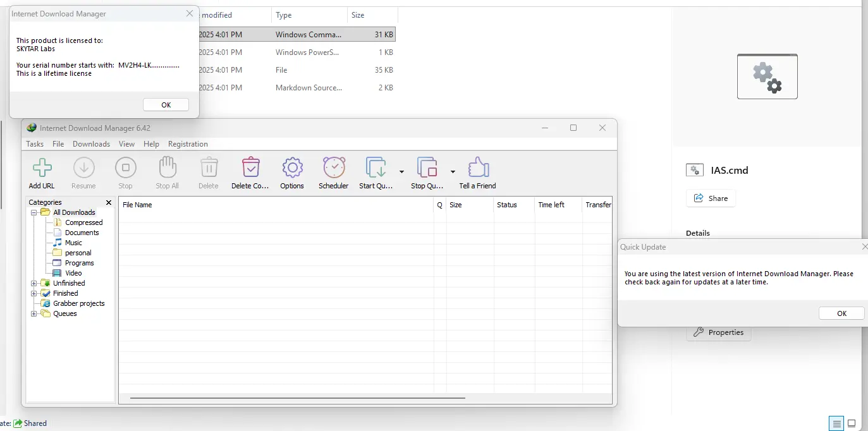Open the Registration menu
Image resolution: width=868 pixels, height=431 pixels.
pos(188,144)
